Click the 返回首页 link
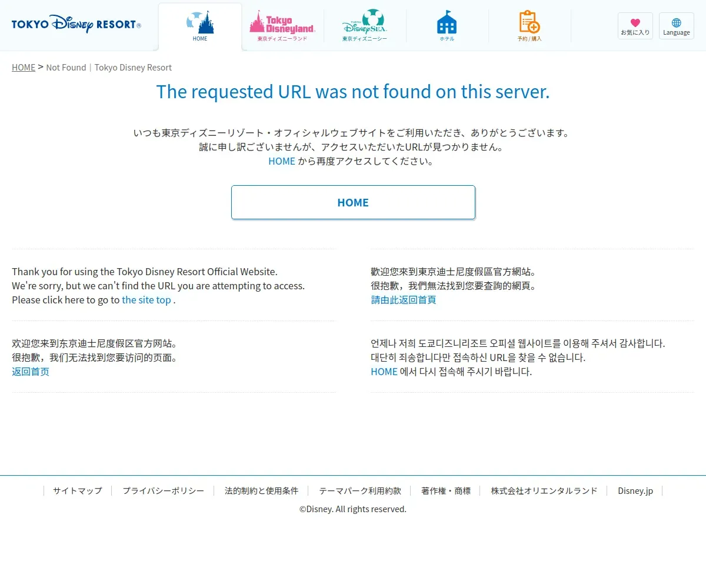 coord(31,372)
